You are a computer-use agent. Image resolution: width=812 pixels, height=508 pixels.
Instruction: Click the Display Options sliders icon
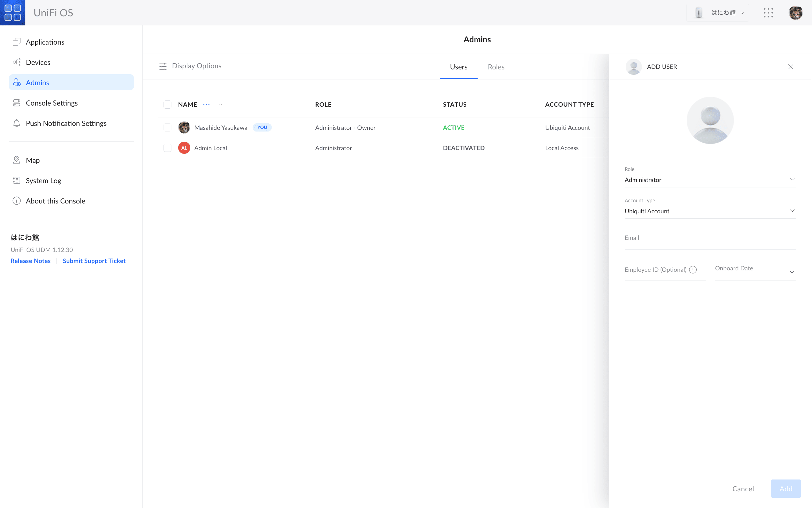(x=163, y=66)
